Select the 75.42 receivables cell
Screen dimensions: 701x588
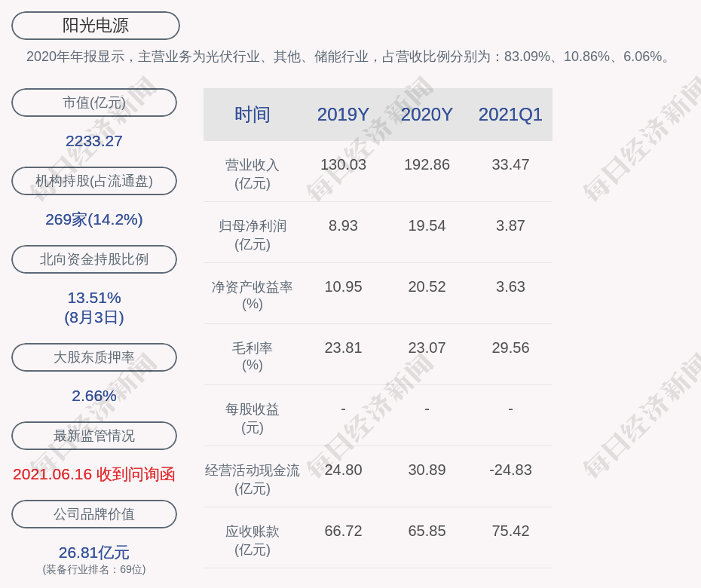coord(510,531)
